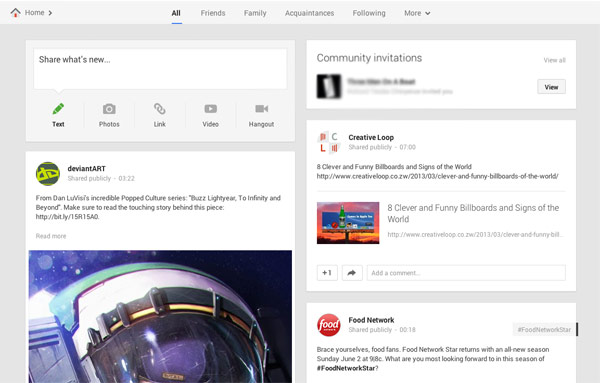600x383 pixels.
Task: Open the Creative Loop avatar logo
Action: (329, 142)
